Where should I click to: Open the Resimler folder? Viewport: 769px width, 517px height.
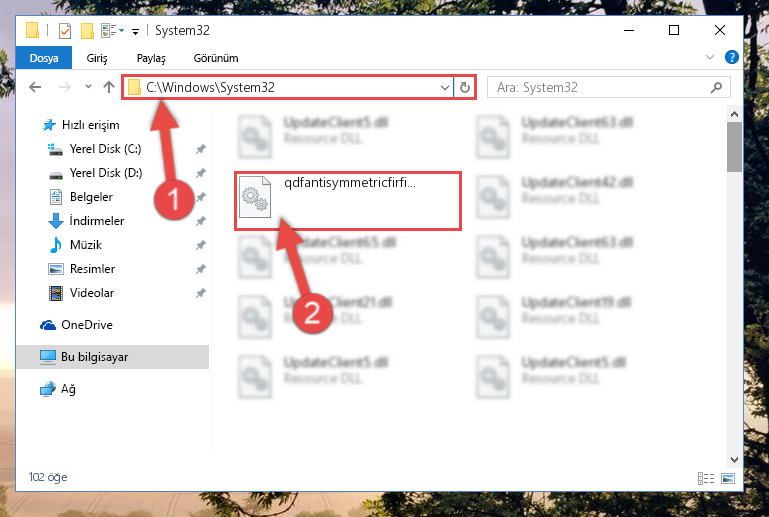tap(82, 269)
